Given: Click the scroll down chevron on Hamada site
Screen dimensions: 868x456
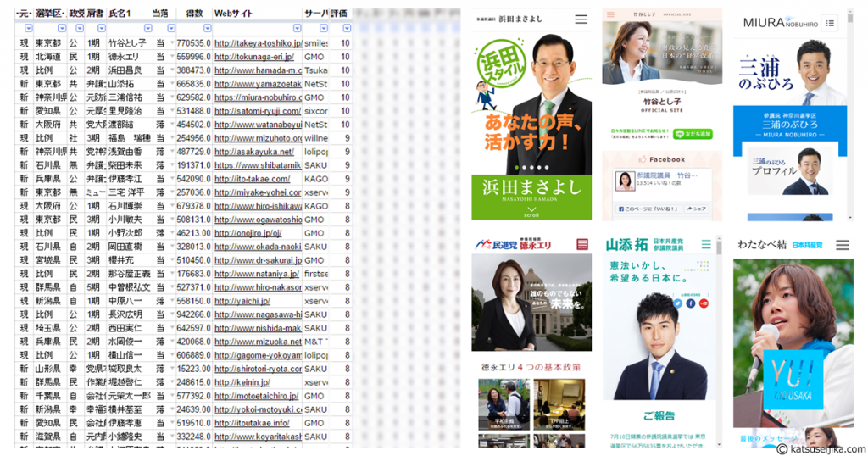Looking at the screenshot, I should click(531, 209).
